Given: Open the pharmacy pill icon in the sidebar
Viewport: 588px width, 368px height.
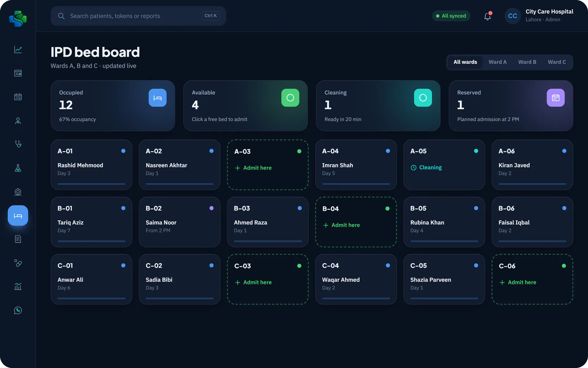Looking at the screenshot, I should [18, 263].
